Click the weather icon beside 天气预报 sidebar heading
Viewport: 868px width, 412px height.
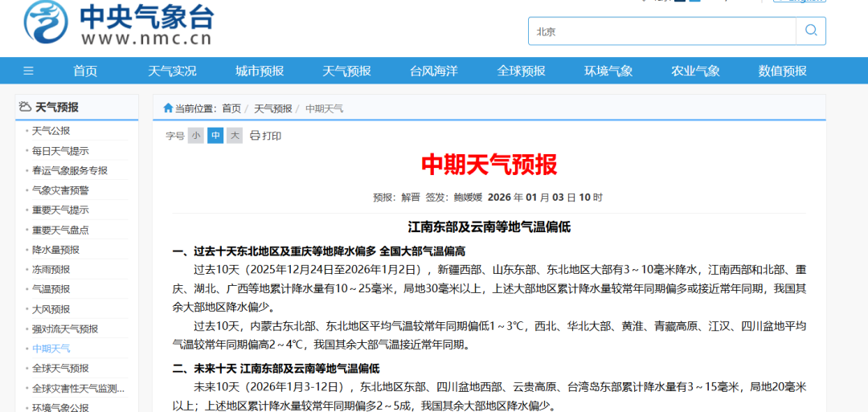25,107
